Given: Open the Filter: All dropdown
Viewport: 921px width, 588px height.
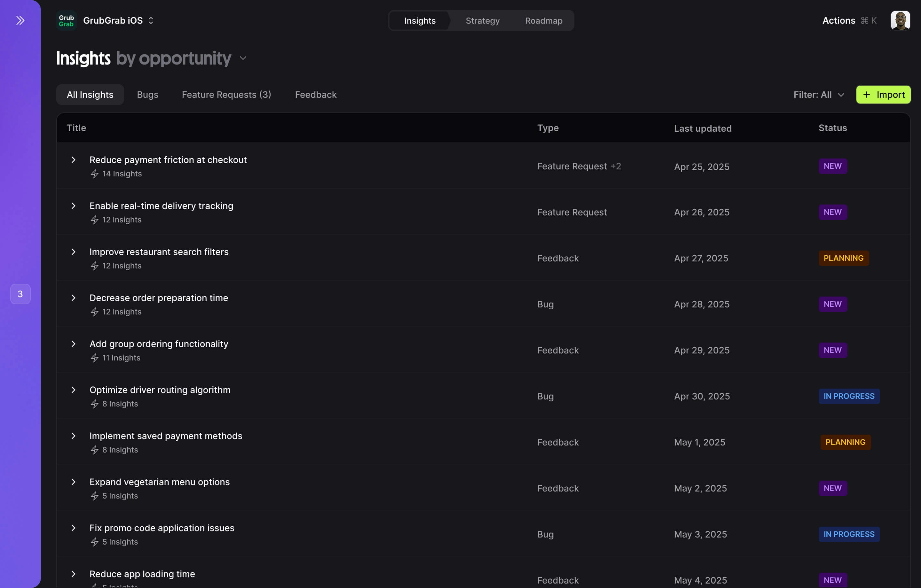Looking at the screenshot, I should (818, 95).
